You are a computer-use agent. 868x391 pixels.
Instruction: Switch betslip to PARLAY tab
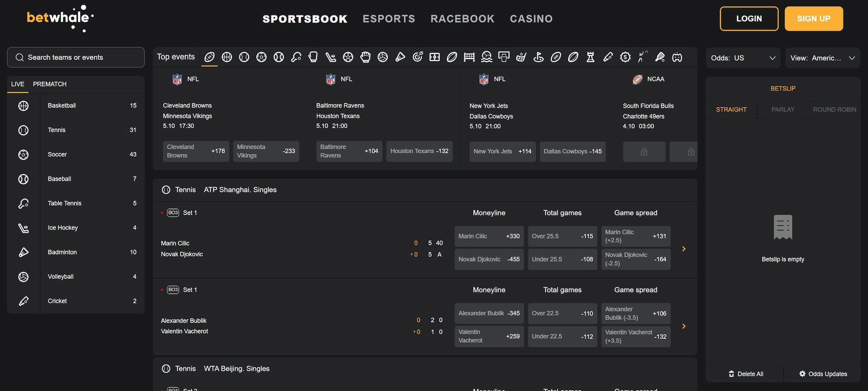[x=783, y=109]
